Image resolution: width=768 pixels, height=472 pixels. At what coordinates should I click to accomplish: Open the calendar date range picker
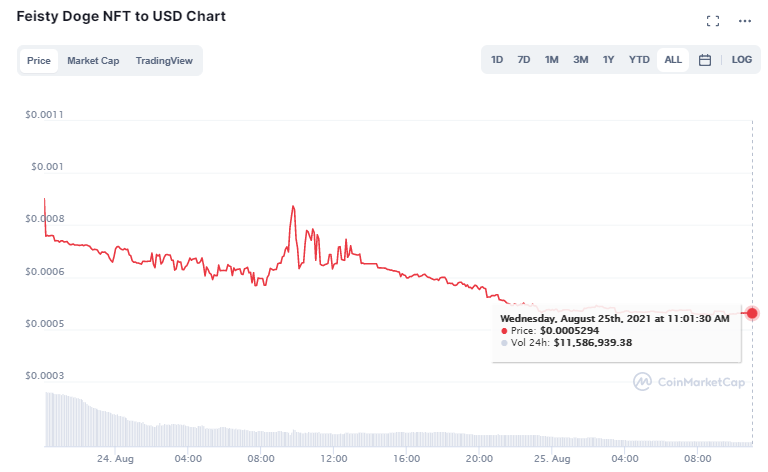[705, 60]
